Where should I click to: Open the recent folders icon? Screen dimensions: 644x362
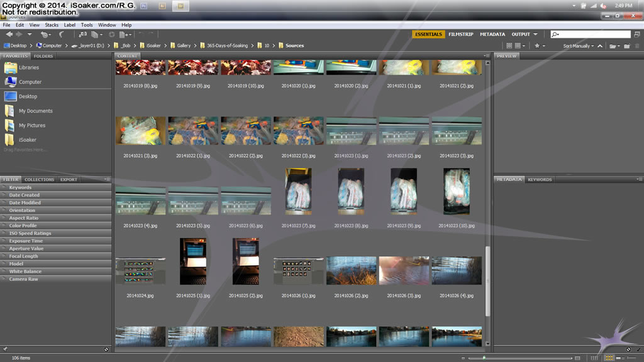[614, 46]
